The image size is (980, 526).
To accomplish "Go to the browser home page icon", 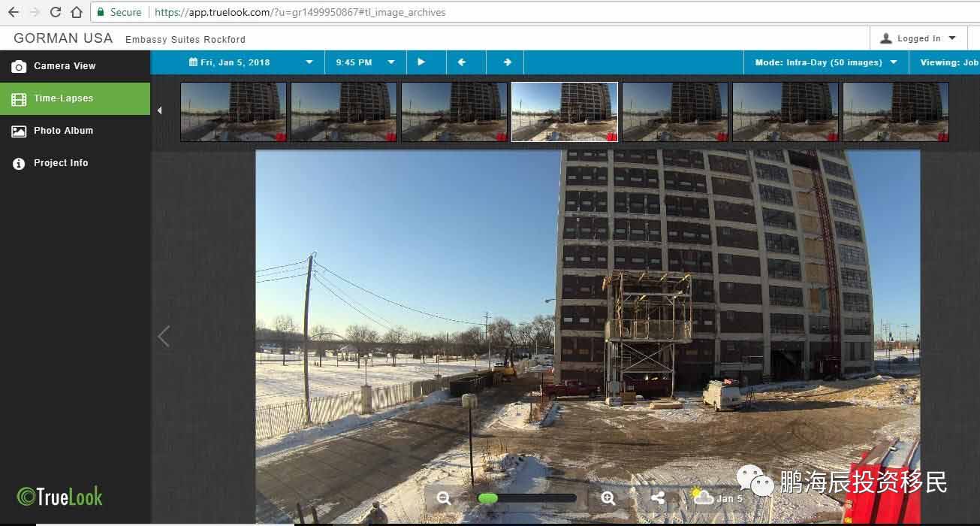I will pos(76,12).
